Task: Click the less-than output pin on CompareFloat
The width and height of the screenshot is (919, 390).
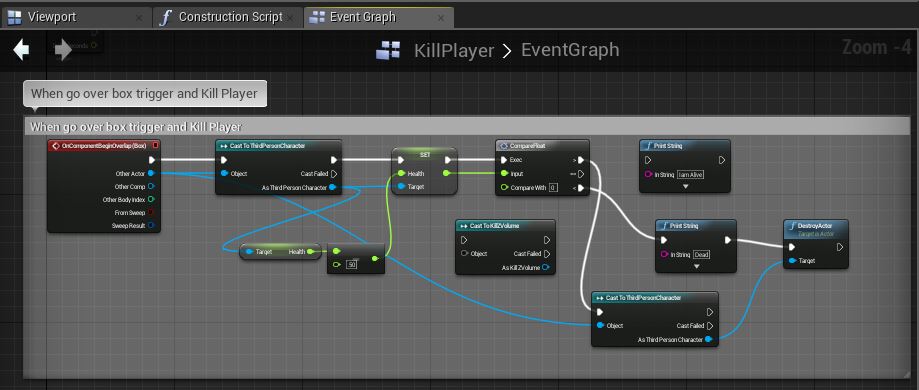Action: 580,188
